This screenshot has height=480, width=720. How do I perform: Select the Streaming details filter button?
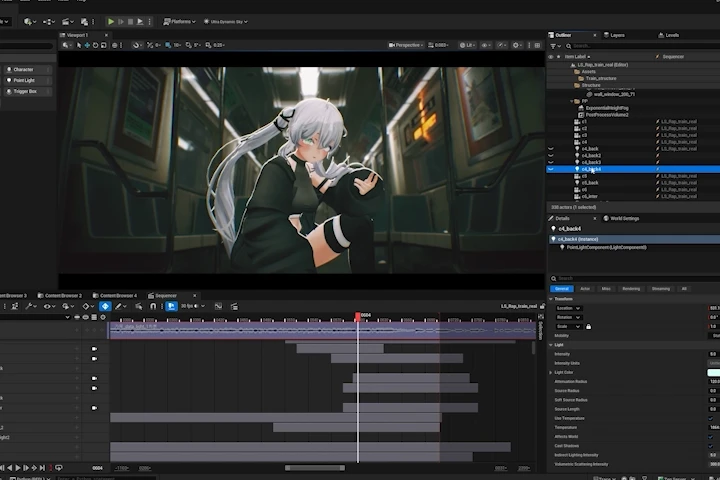point(661,289)
